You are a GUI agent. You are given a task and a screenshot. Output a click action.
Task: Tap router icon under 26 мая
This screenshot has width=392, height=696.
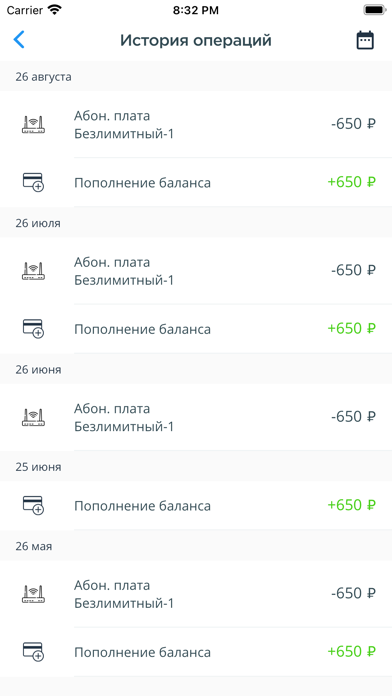click(34, 594)
